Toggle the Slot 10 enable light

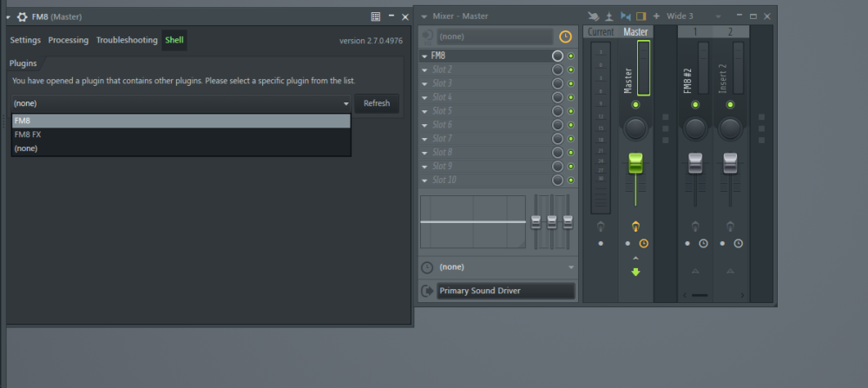pyautogui.click(x=571, y=181)
